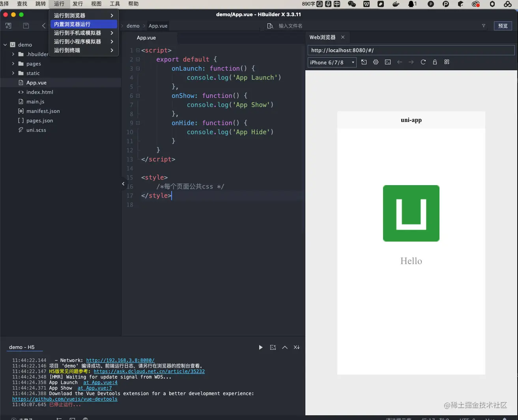Click the save icon in top toolbar
Screen dimensions: 518x420
[x=26, y=26]
